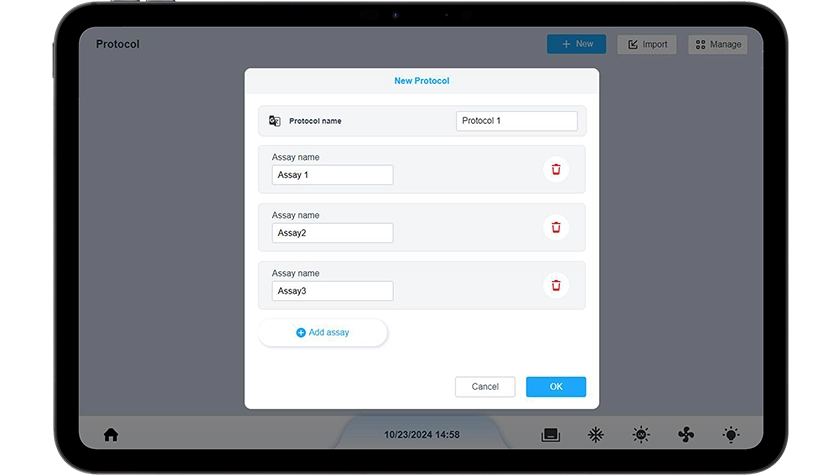Go to home screen via house icon
The width and height of the screenshot is (840, 475).
111,434
